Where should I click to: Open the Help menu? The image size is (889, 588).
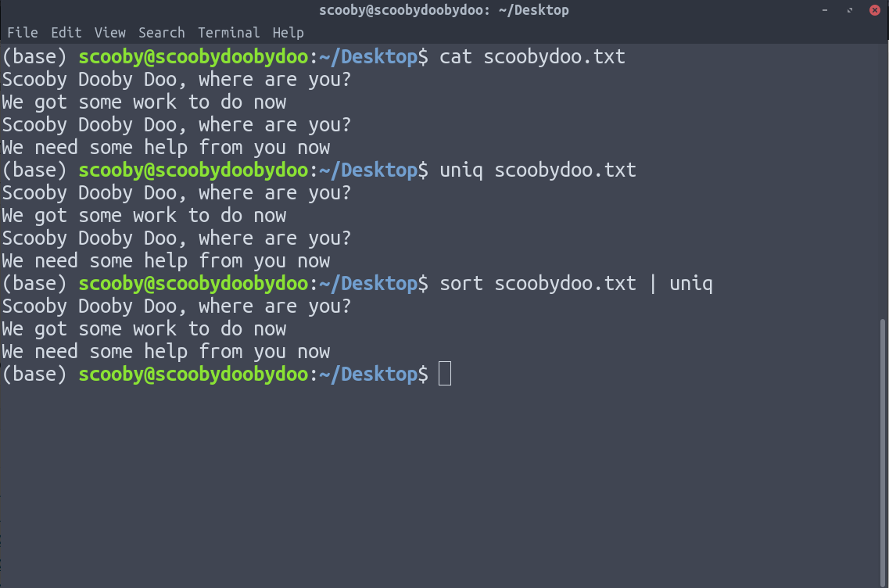tap(288, 33)
